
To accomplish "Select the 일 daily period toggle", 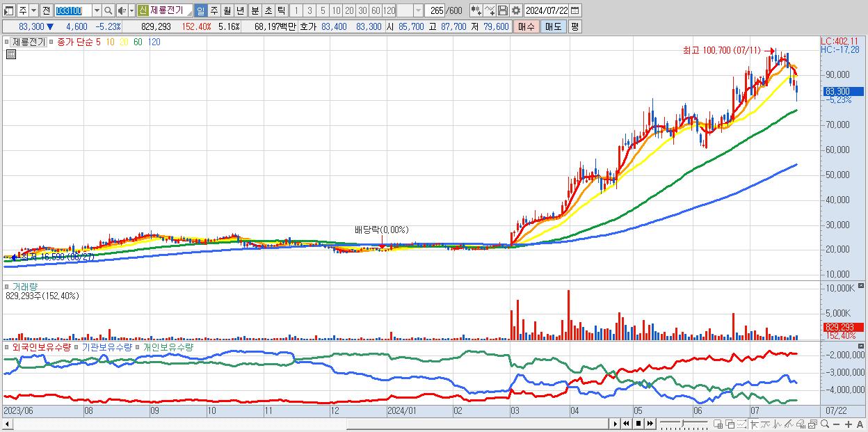I will tap(200, 10).
